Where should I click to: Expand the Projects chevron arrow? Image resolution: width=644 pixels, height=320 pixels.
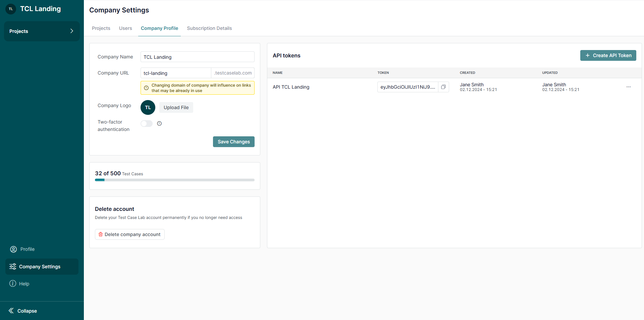coord(71,31)
